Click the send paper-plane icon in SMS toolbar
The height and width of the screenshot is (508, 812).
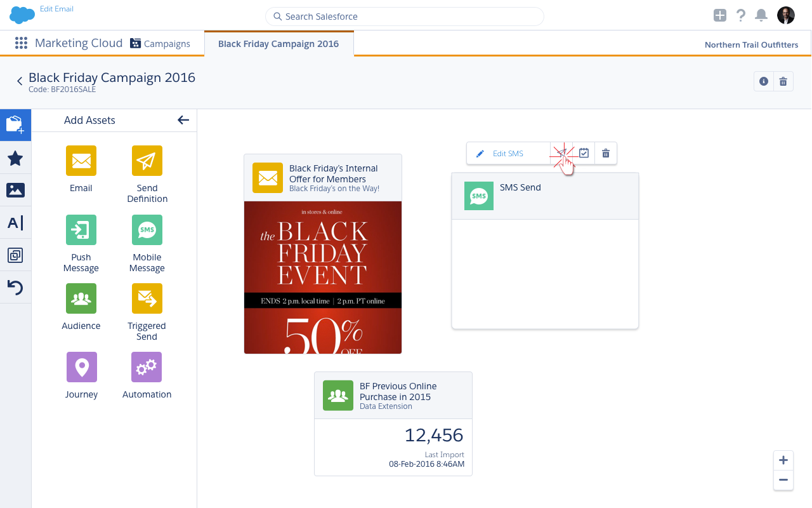pyautogui.click(x=562, y=153)
